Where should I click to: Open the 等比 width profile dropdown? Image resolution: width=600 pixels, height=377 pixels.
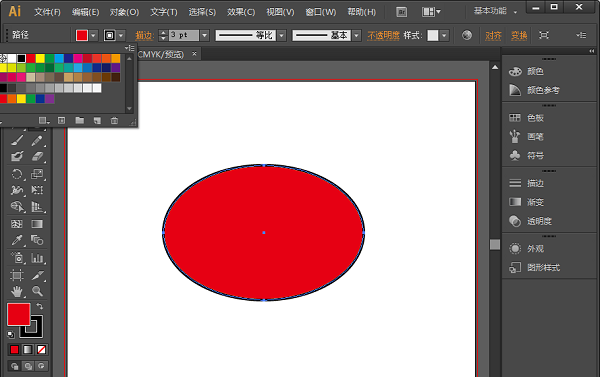point(282,35)
